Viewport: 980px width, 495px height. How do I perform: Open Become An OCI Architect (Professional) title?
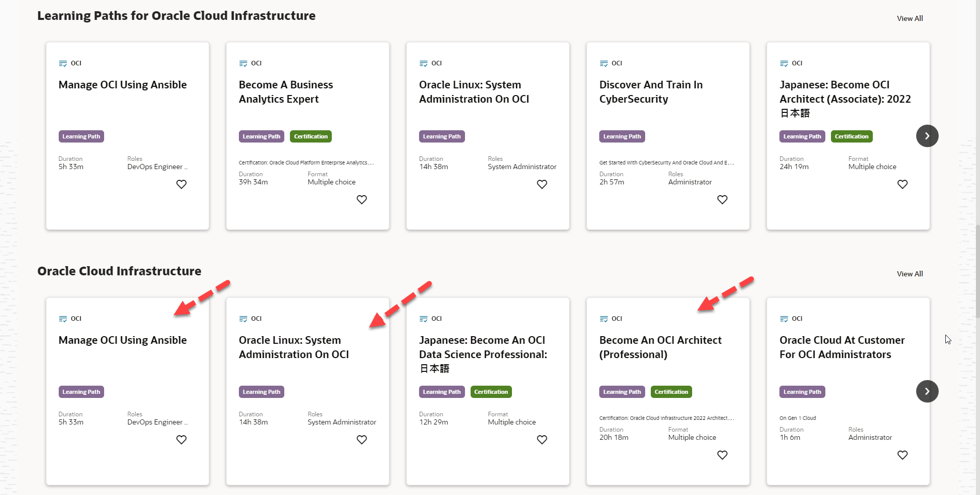(660, 347)
